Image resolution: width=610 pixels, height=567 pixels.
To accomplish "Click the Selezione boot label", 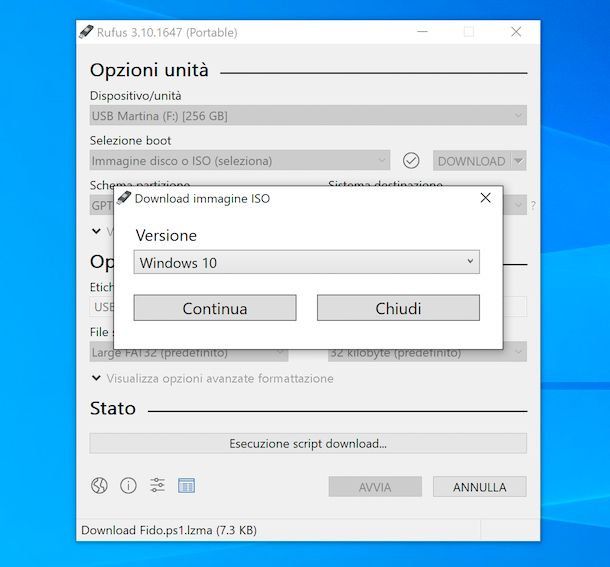I will tap(130, 140).
